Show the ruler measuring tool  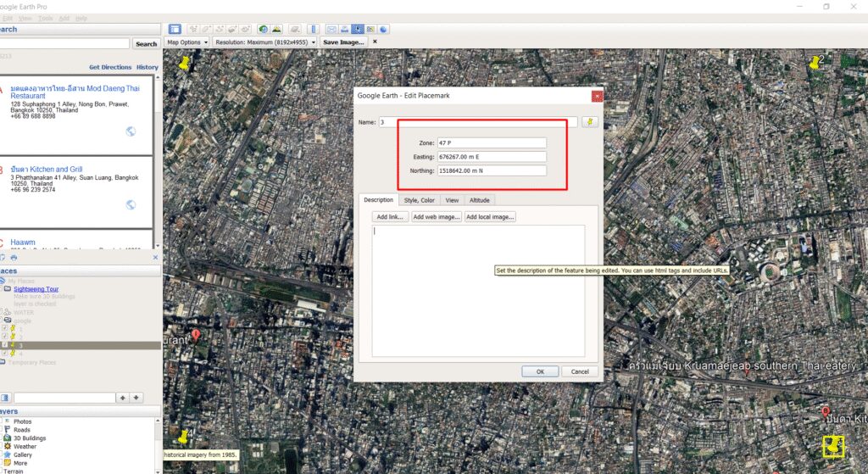click(x=314, y=29)
